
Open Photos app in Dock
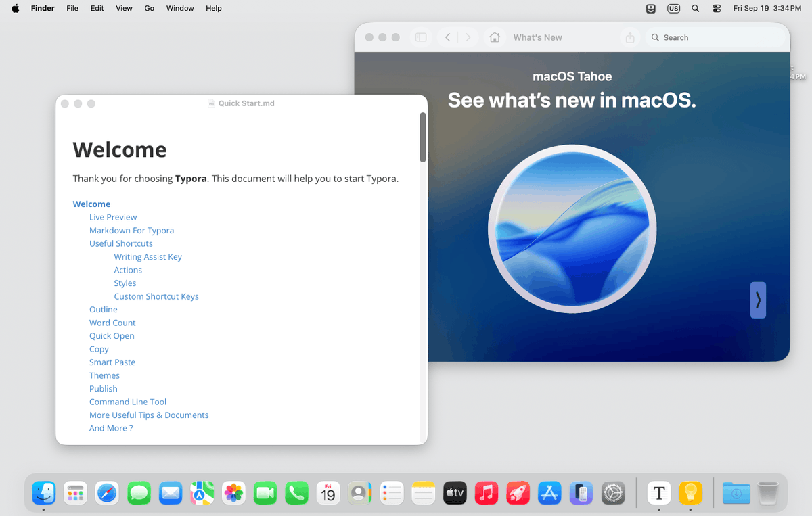(233, 493)
